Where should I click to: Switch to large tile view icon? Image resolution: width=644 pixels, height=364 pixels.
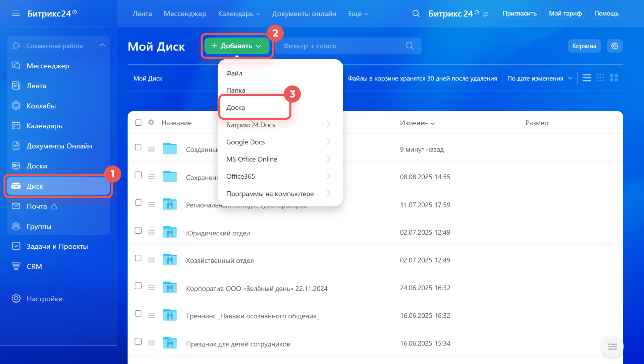614,78
